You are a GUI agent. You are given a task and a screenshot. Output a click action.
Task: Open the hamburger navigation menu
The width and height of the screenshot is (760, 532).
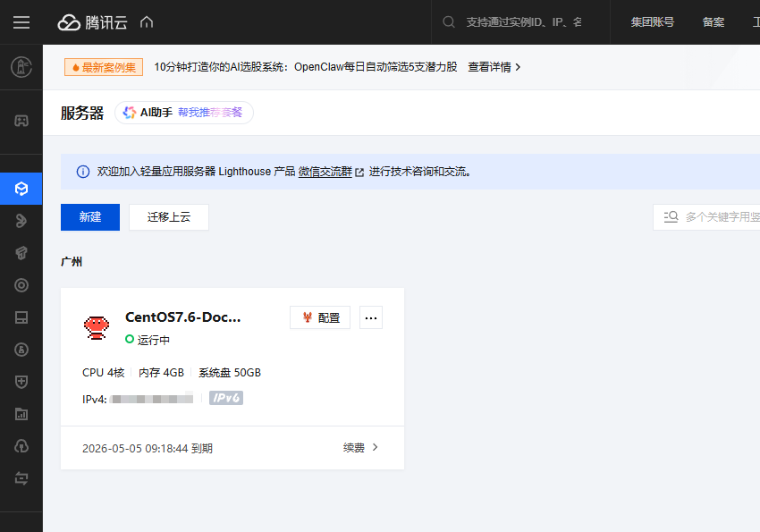pyautogui.click(x=21, y=22)
